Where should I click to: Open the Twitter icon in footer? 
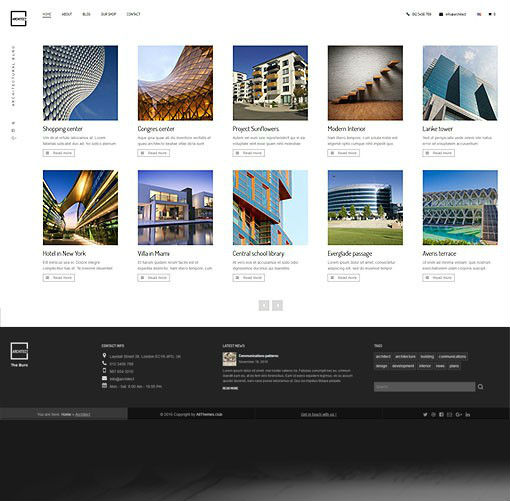[425, 414]
